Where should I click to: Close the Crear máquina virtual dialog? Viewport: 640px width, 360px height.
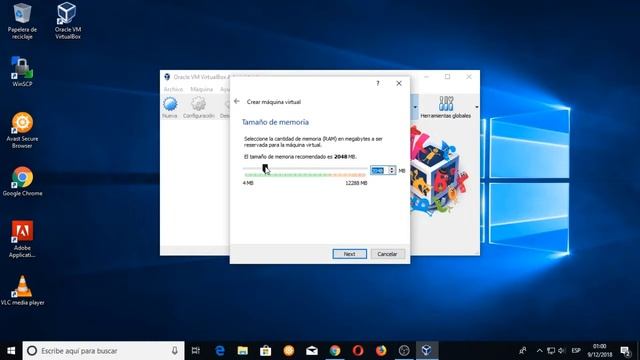(399, 83)
